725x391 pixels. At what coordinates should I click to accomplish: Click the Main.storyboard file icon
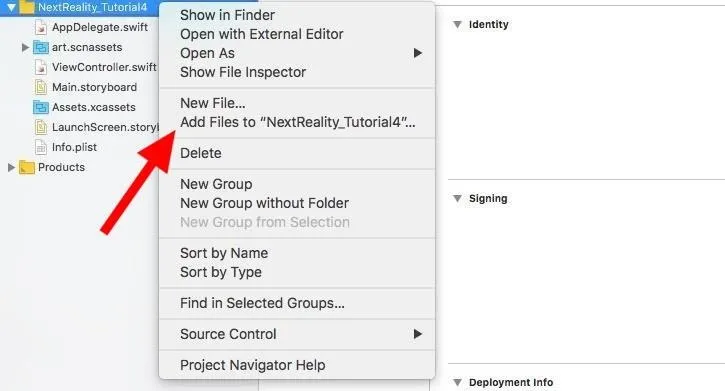pos(41,87)
